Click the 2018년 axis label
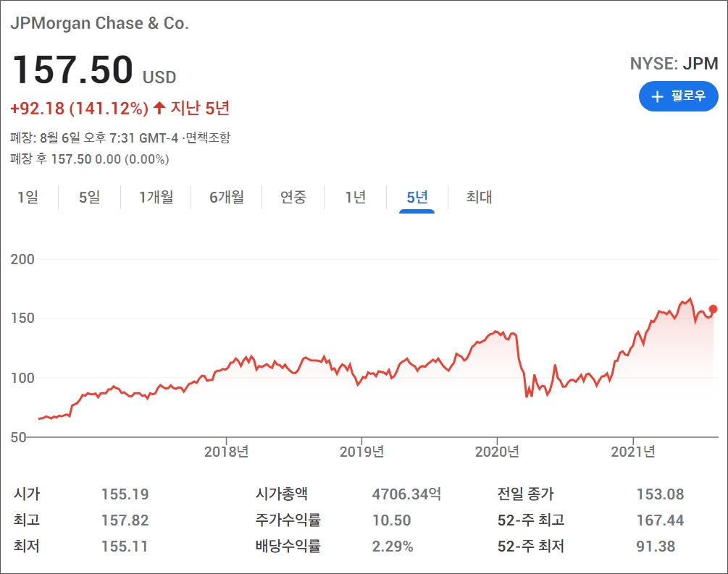The height and width of the screenshot is (574, 728). click(227, 452)
